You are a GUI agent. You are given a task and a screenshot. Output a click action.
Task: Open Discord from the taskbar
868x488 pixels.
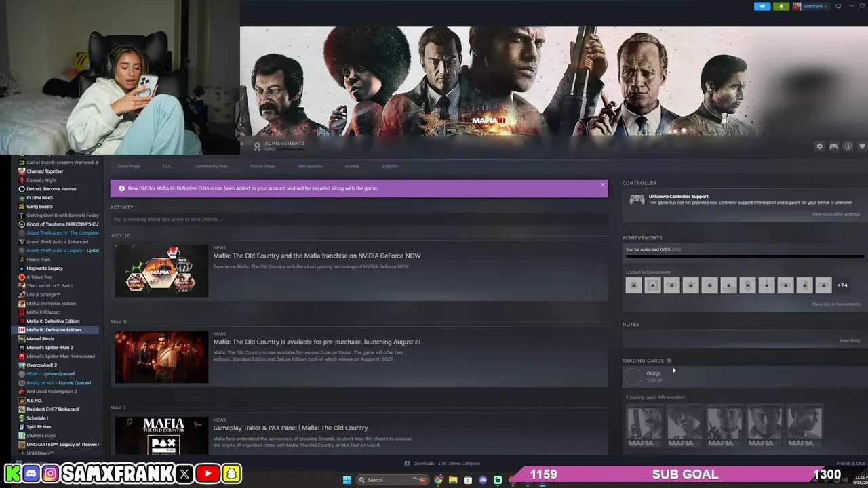(483, 480)
